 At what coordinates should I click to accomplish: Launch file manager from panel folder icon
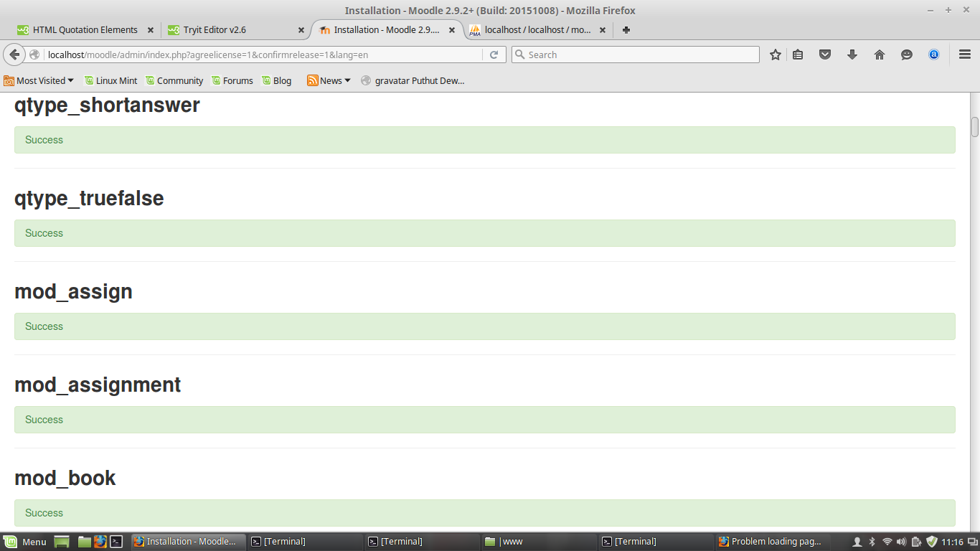[85, 542]
